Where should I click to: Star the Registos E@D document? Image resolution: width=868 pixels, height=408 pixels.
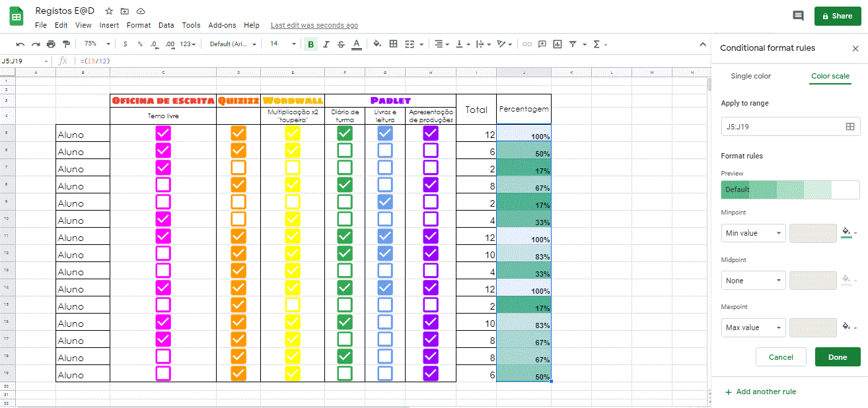click(109, 11)
